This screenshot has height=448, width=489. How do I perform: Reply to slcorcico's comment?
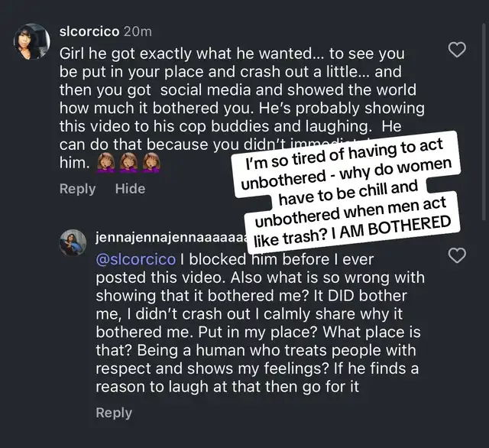click(77, 189)
